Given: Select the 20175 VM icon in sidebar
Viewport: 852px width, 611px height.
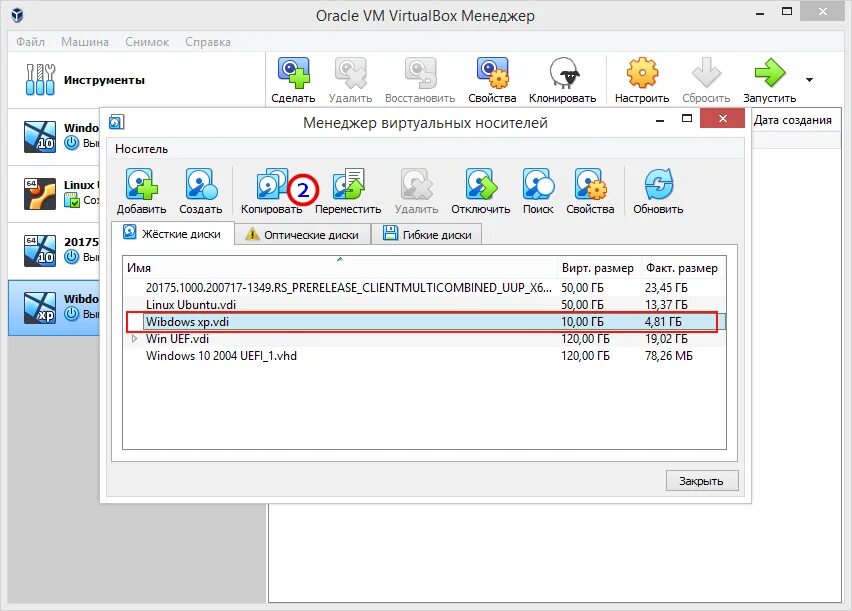Looking at the screenshot, I should (x=40, y=251).
